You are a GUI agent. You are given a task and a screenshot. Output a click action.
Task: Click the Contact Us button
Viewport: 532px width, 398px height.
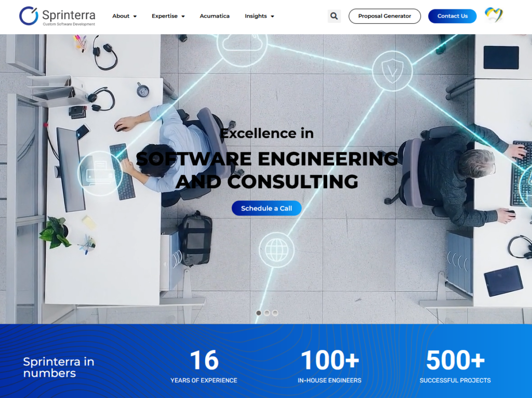(452, 16)
